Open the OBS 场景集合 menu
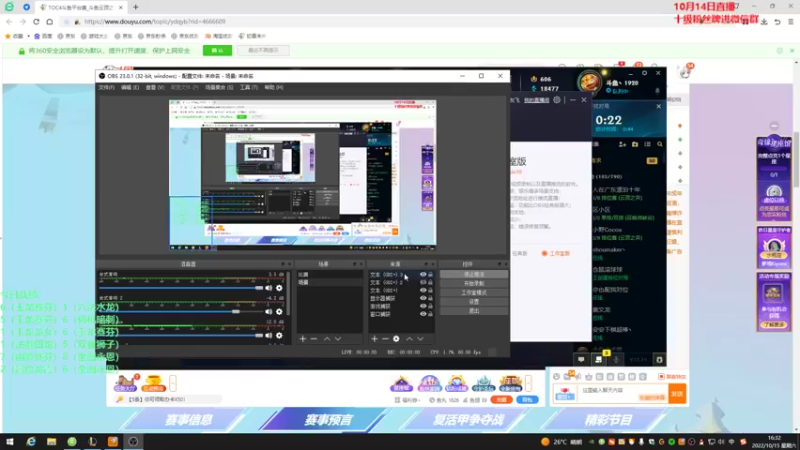 [x=219, y=88]
